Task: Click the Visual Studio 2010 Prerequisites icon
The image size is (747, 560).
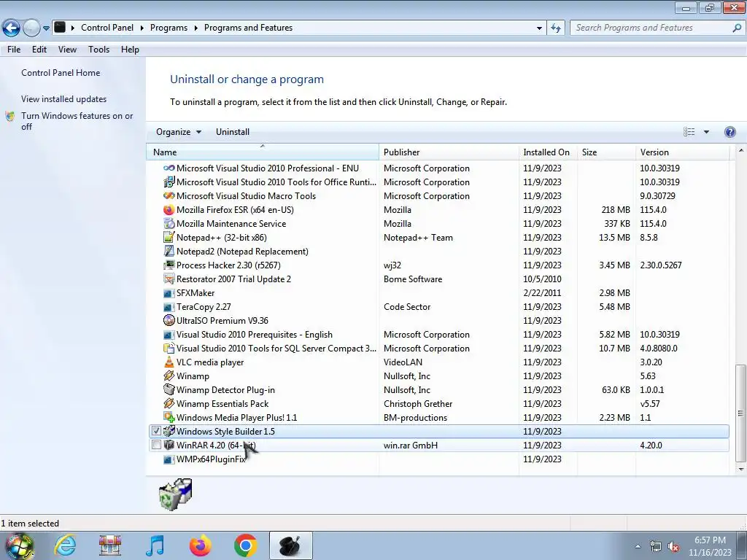Action: click(x=169, y=334)
